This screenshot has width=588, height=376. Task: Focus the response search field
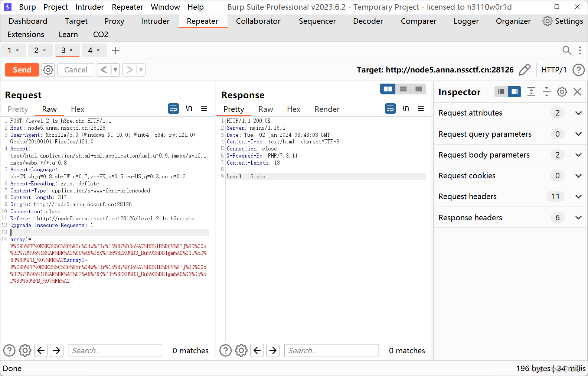pos(331,350)
